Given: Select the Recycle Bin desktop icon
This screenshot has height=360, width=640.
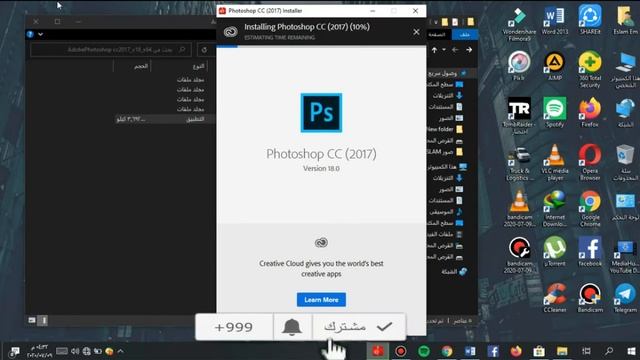Looking at the screenshot, I should [x=625, y=162].
